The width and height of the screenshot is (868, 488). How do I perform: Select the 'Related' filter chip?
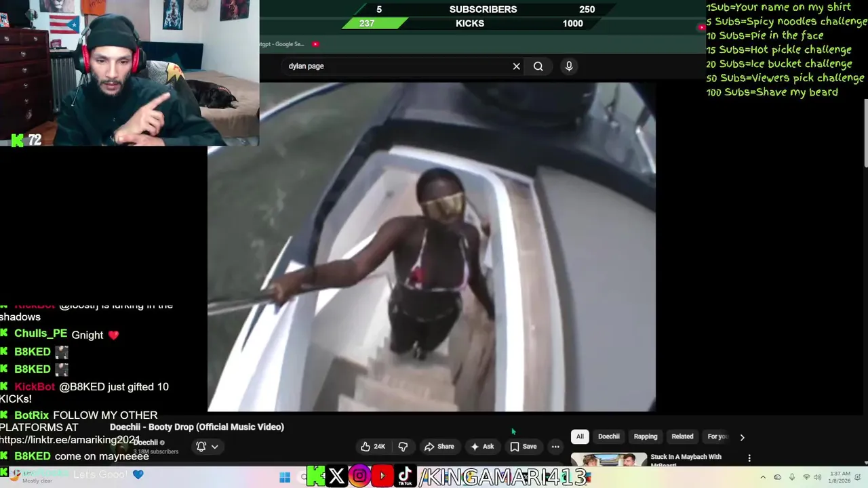tap(682, 436)
